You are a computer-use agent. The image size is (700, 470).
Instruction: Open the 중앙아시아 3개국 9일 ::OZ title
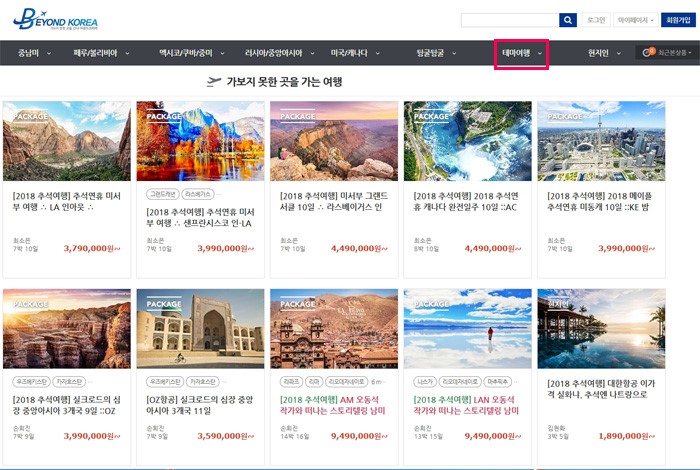(67, 405)
